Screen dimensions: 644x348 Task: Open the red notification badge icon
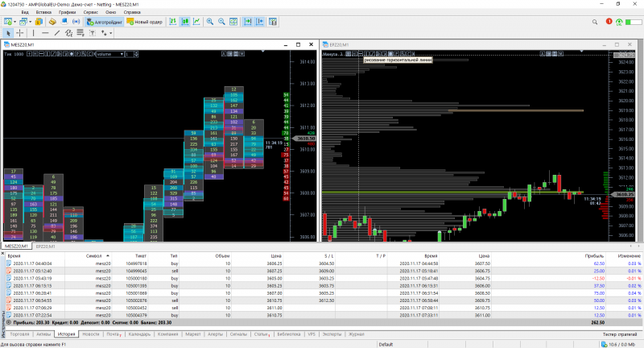[609, 22]
